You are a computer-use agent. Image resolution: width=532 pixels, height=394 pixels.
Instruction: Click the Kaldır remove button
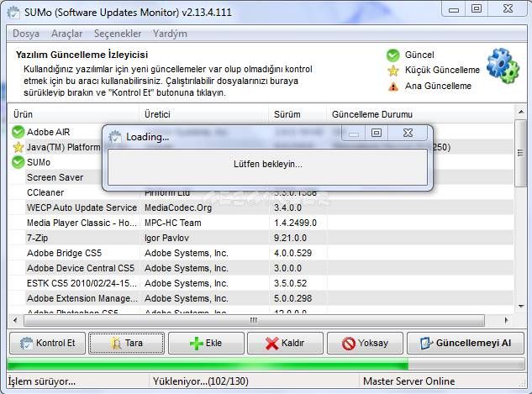[x=285, y=343]
